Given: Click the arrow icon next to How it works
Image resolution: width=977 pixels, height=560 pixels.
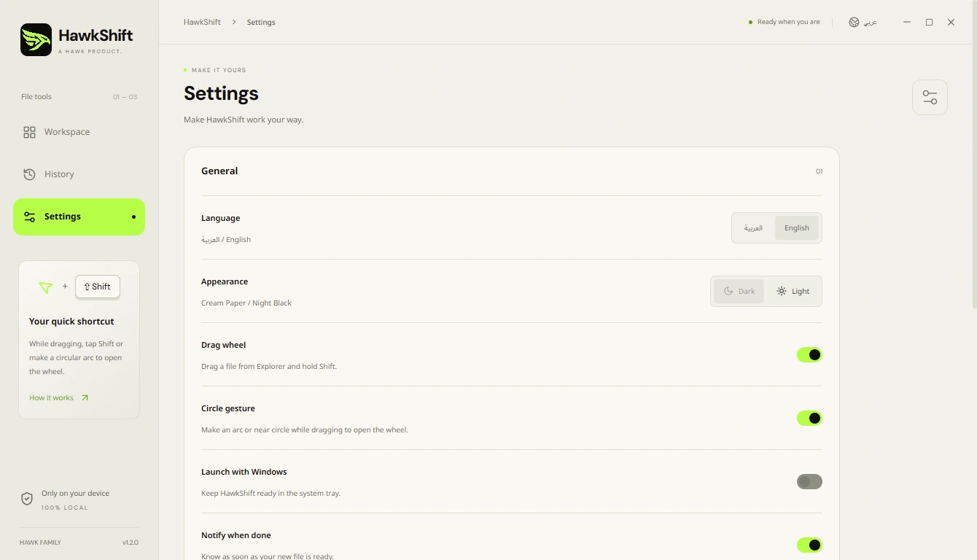Looking at the screenshot, I should click(x=85, y=398).
